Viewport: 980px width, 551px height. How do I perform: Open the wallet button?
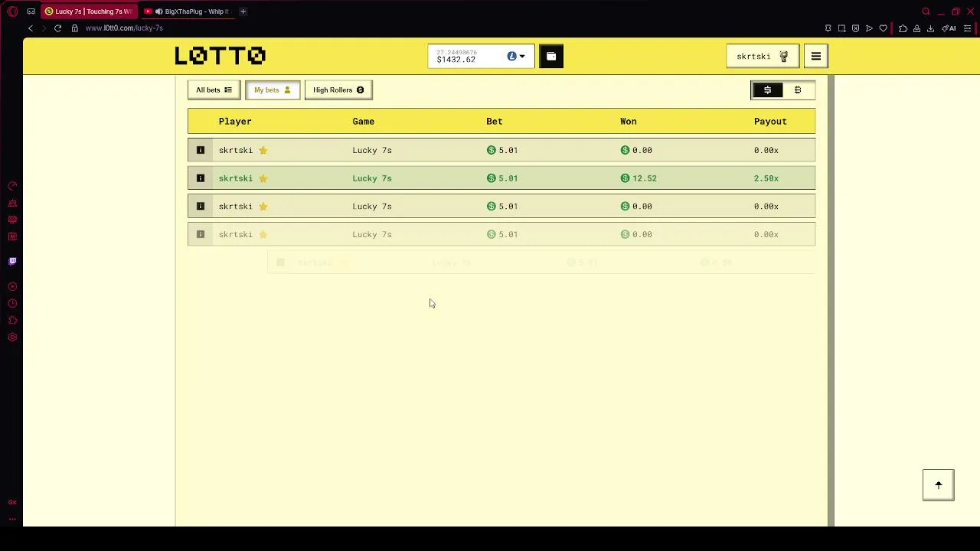[551, 56]
